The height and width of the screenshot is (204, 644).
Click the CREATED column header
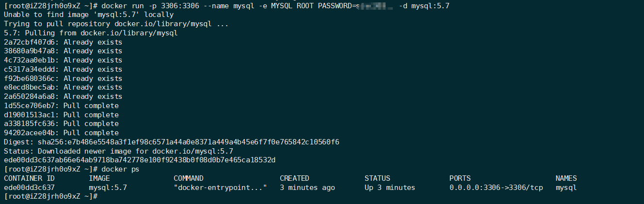pyautogui.click(x=294, y=178)
